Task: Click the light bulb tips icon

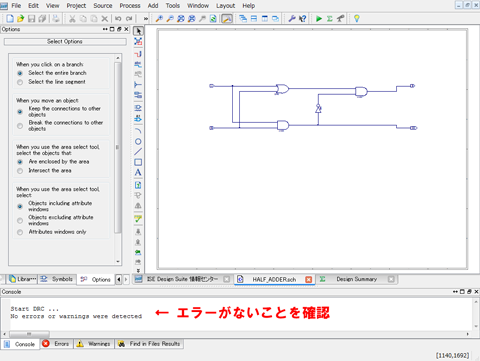Action: 357,19
